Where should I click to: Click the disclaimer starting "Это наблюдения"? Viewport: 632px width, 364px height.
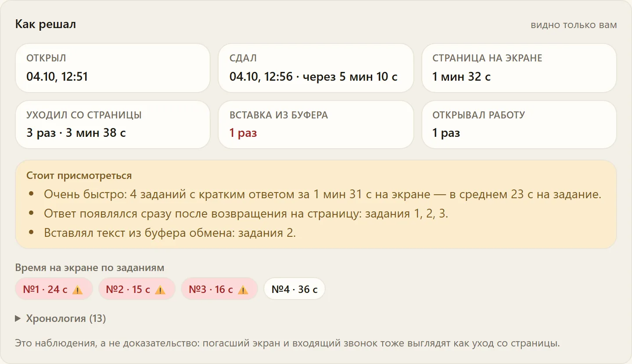click(x=287, y=343)
